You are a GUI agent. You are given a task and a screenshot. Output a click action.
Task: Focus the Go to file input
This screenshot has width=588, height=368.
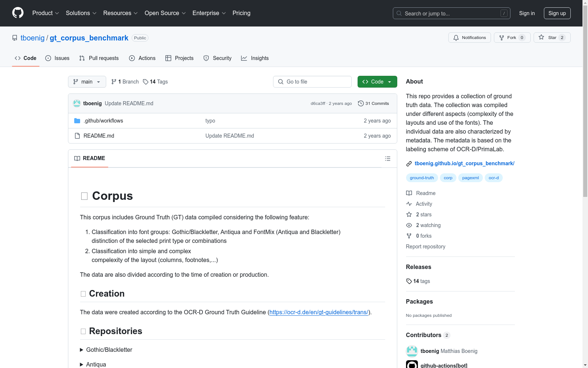(x=312, y=82)
